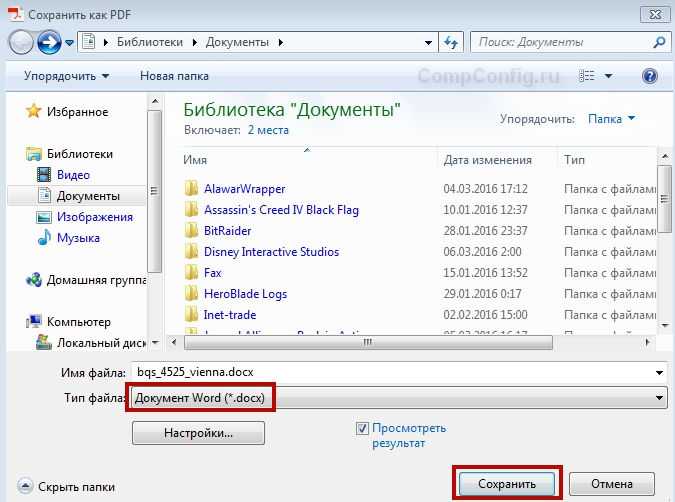Open the Упорядочить toolbar menu
This screenshot has height=502, width=675.
(x=66, y=76)
